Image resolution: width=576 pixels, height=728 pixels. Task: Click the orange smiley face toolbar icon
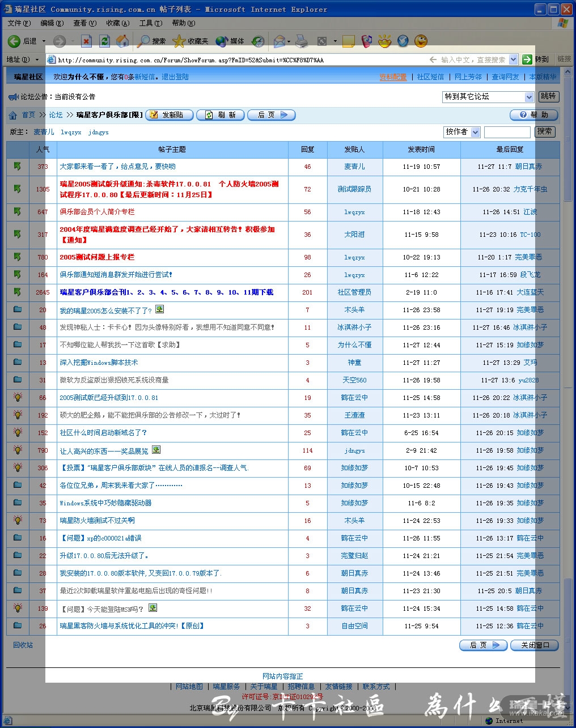tap(421, 41)
